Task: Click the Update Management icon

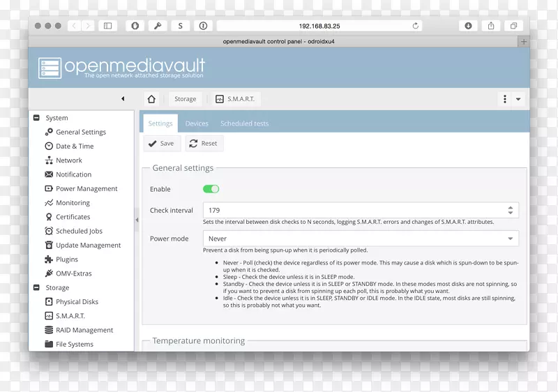Action: point(49,245)
